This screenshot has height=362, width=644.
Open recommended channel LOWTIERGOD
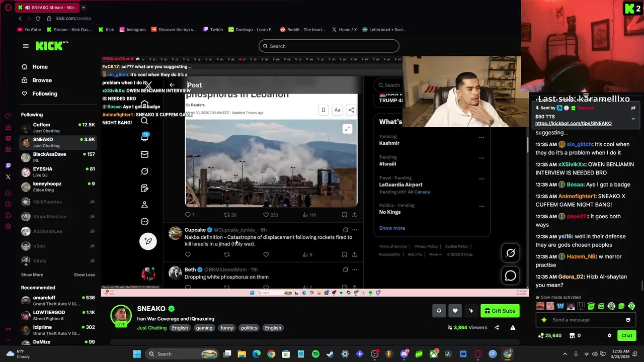(58, 315)
